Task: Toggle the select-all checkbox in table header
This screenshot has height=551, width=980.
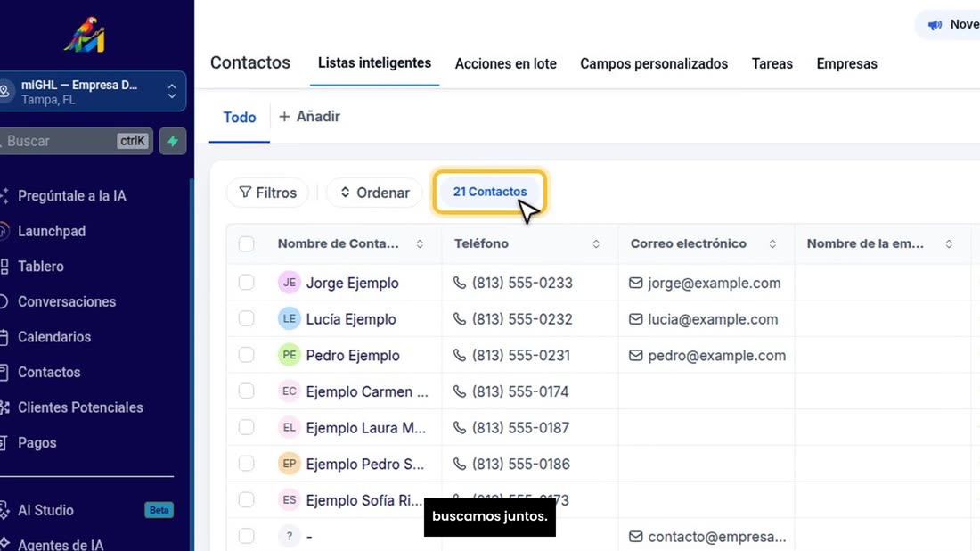Action: tap(246, 244)
